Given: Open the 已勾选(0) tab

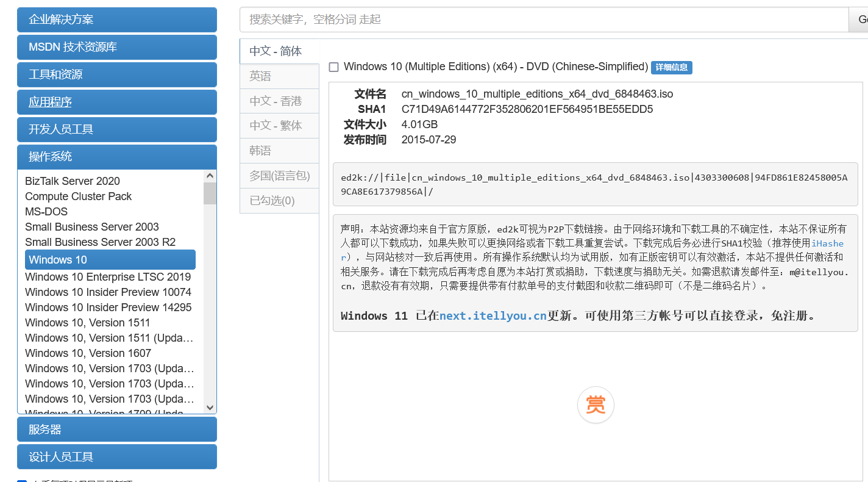Looking at the screenshot, I should click(279, 201).
